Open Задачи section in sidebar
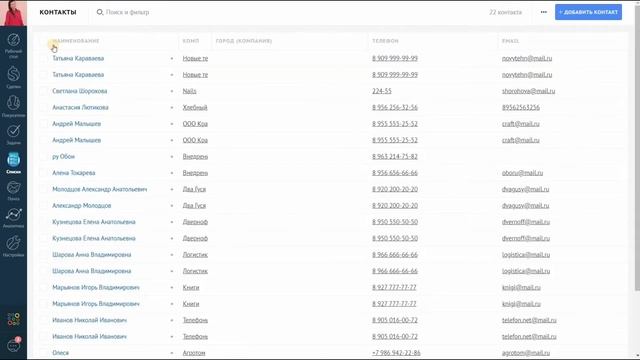 [13, 135]
